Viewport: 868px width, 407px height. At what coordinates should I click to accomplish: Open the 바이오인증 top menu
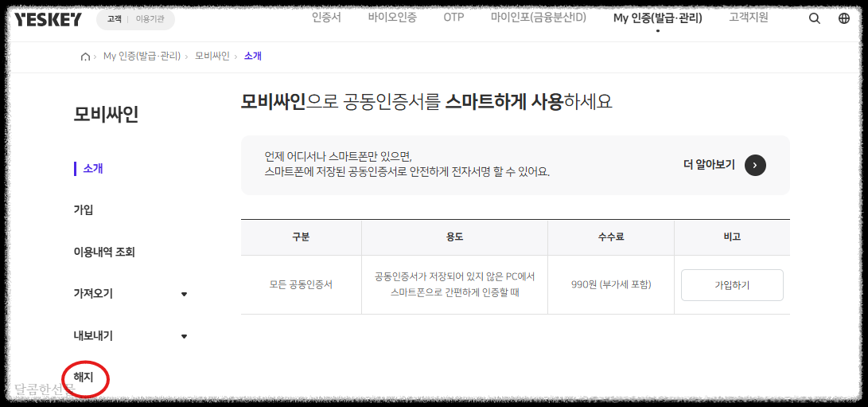point(392,18)
